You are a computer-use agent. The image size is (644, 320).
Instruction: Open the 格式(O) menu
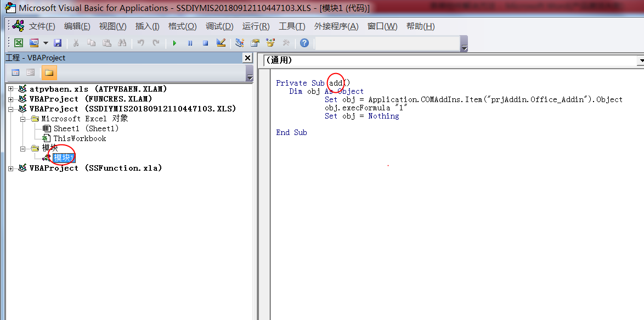tap(182, 26)
